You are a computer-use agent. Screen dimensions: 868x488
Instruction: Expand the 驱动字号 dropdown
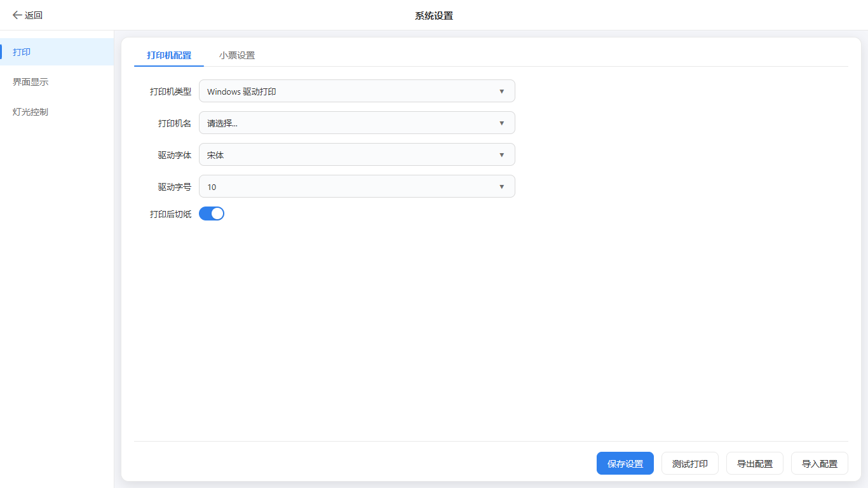tap(357, 186)
